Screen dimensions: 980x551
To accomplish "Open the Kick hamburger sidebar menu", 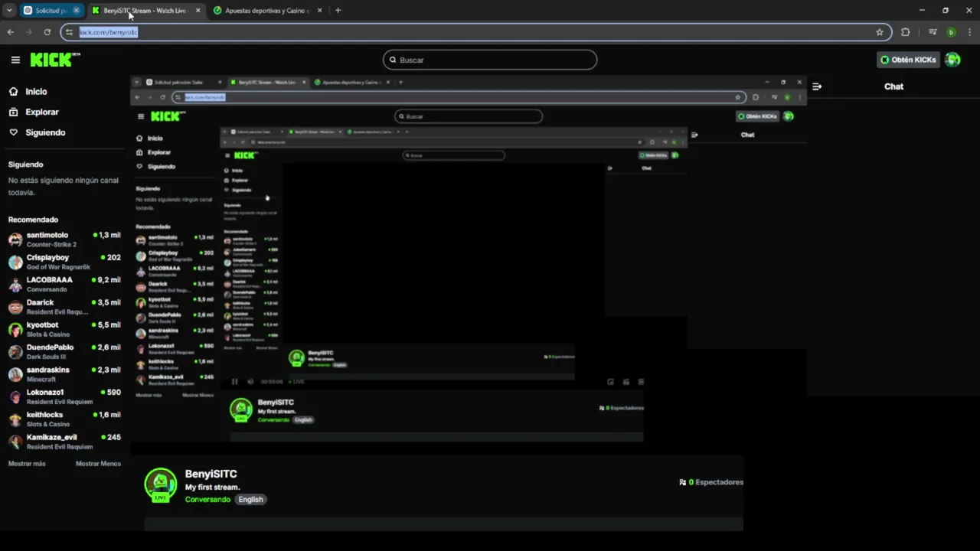I will 15,60.
